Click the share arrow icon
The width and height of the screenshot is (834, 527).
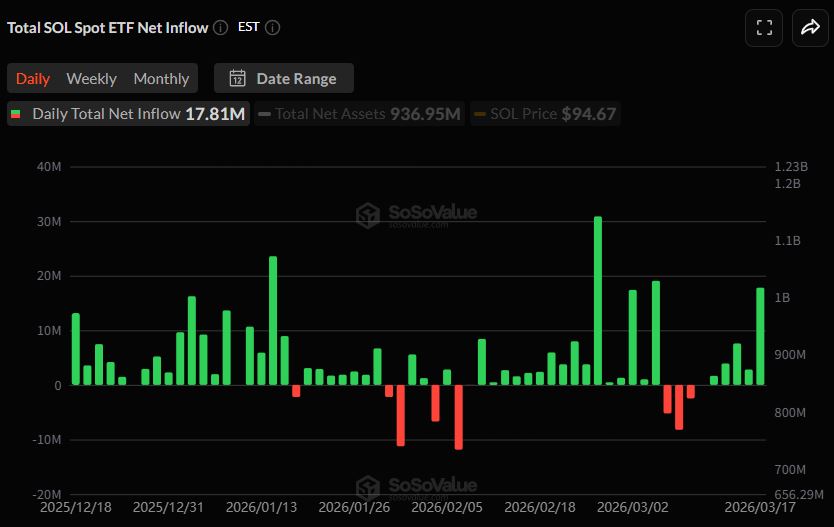[x=808, y=28]
